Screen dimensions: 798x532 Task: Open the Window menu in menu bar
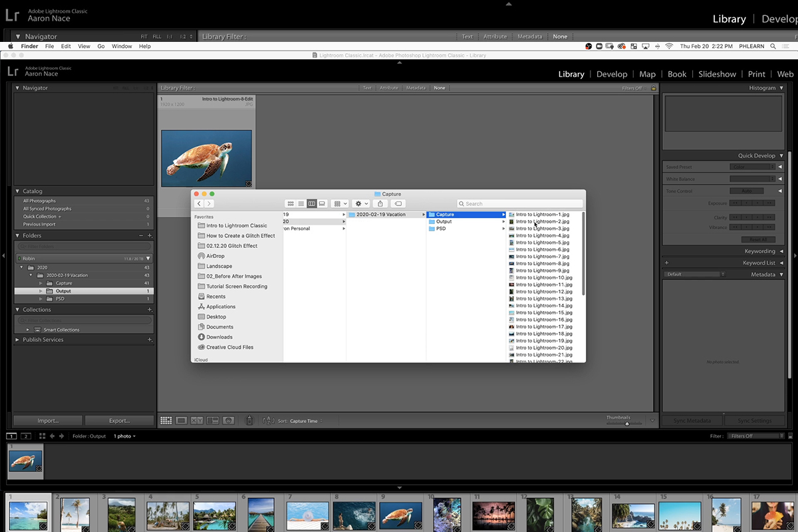(x=122, y=47)
